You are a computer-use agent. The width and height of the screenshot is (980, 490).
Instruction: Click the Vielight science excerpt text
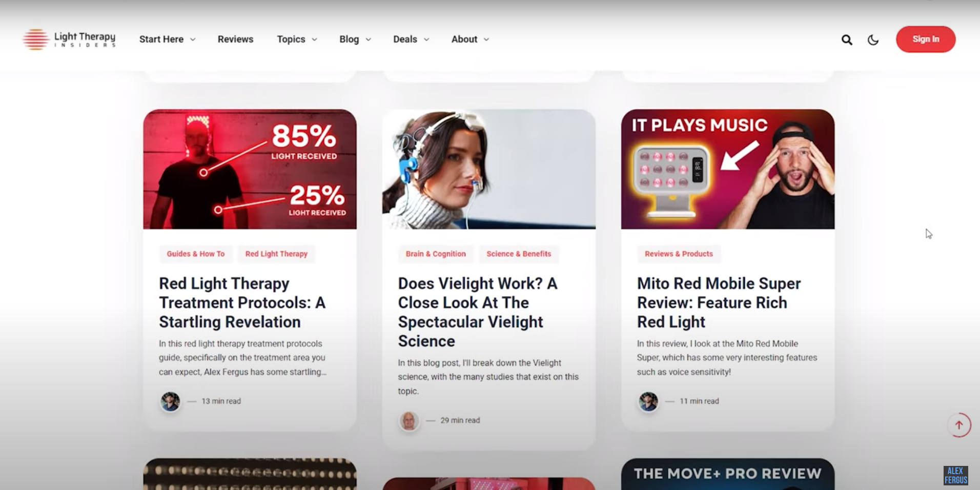click(488, 377)
